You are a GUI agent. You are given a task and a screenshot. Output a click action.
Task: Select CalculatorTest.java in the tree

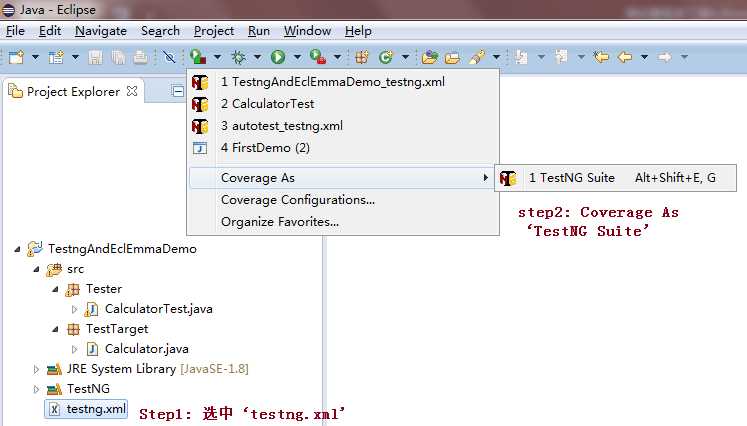pos(148,309)
